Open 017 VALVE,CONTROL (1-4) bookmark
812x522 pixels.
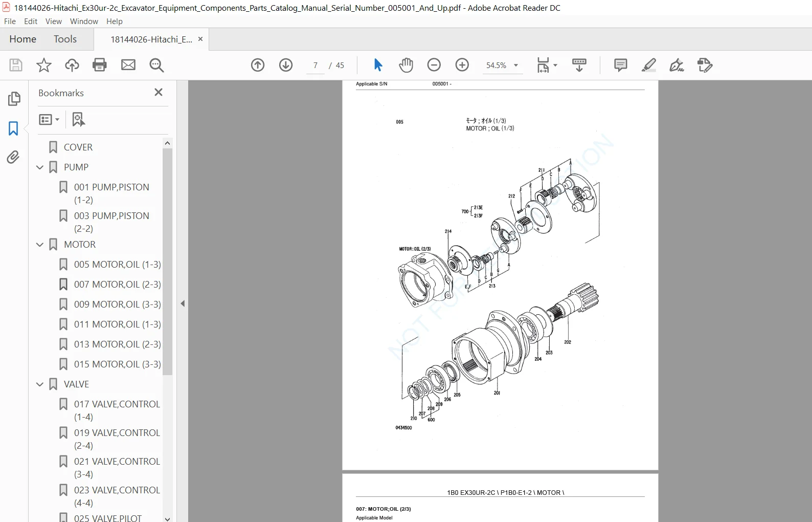(117, 410)
